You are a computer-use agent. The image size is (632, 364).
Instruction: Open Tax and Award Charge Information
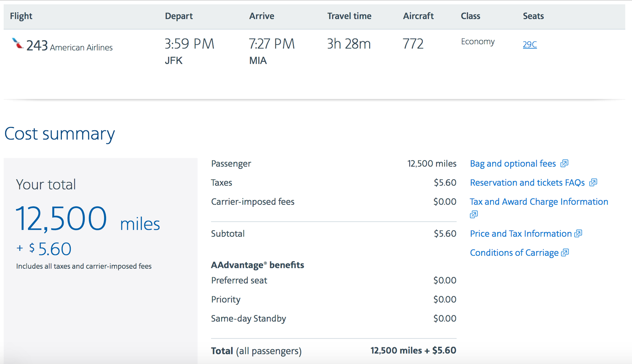pos(539,202)
